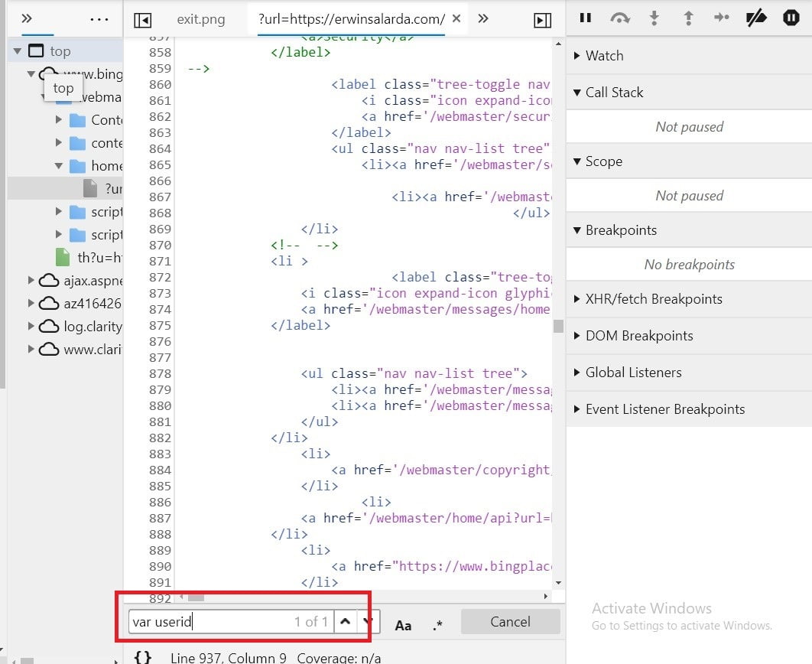Toggle regular expression search option

(437, 625)
